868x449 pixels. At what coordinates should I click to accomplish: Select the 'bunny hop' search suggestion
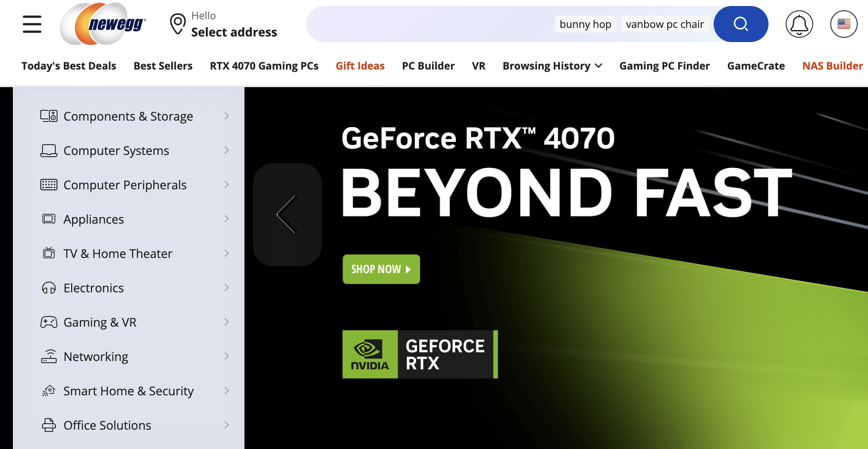[x=585, y=24]
